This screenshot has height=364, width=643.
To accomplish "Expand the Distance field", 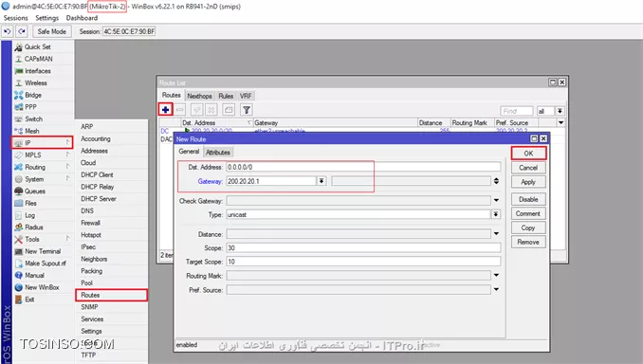I will tap(496, 233).
